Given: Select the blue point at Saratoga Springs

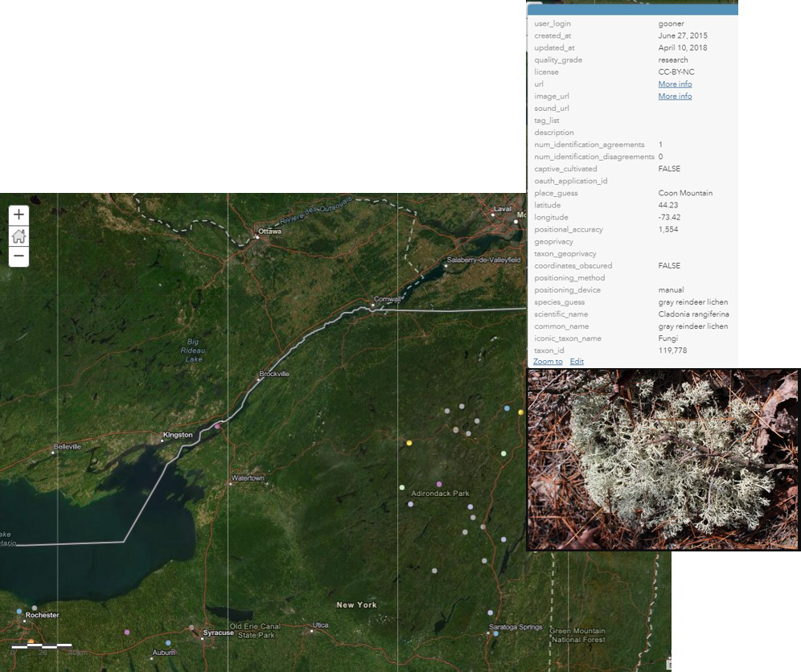Looking at the screenshot, I should pos(495,633).
